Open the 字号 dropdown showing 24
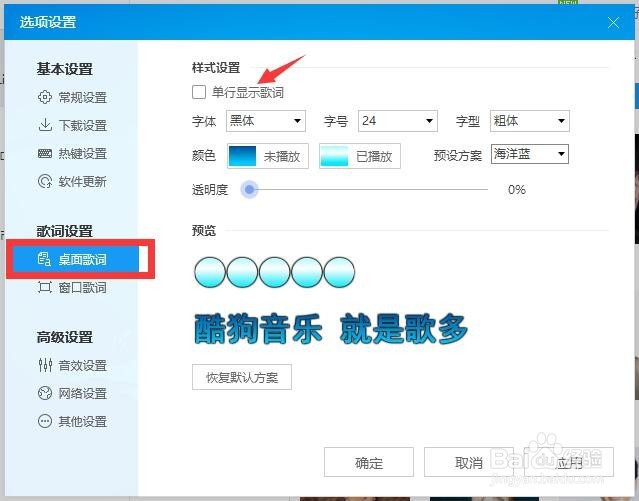The image size is (639, 501). 398,121
